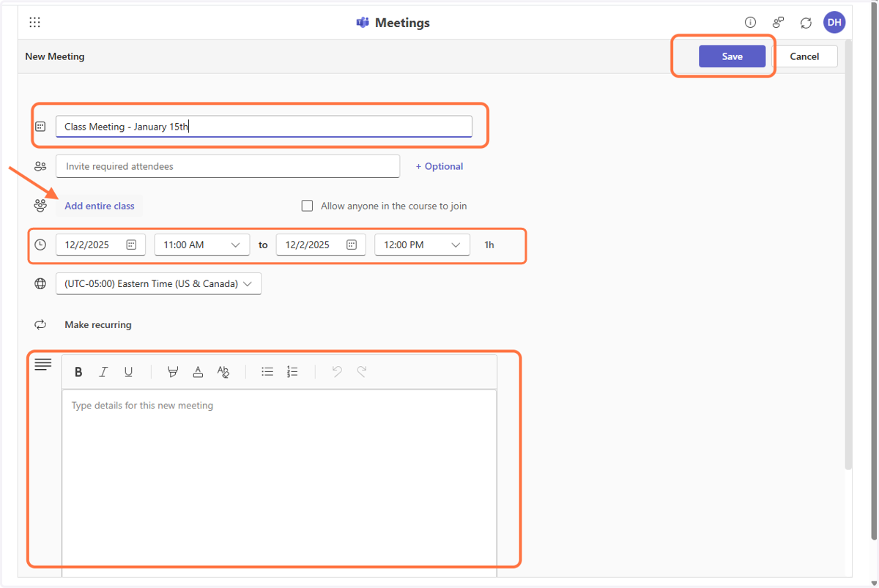Select the text highlight color tool
The image size is (879, 588).
pyautogui.click(x=173, y=372)
